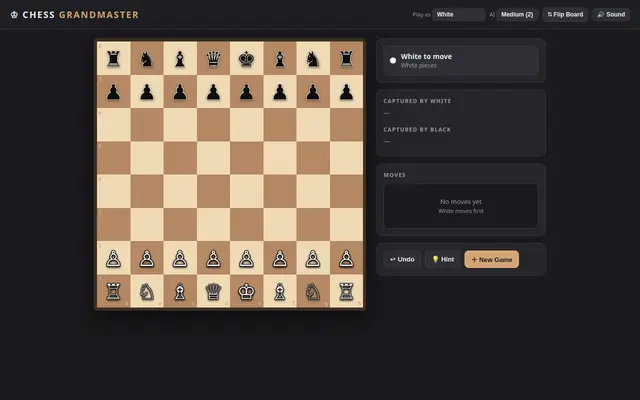The height and width of the screenshot is (400, 640).
Task: Pick the white pawn on e2
Action: pos(247,258)
